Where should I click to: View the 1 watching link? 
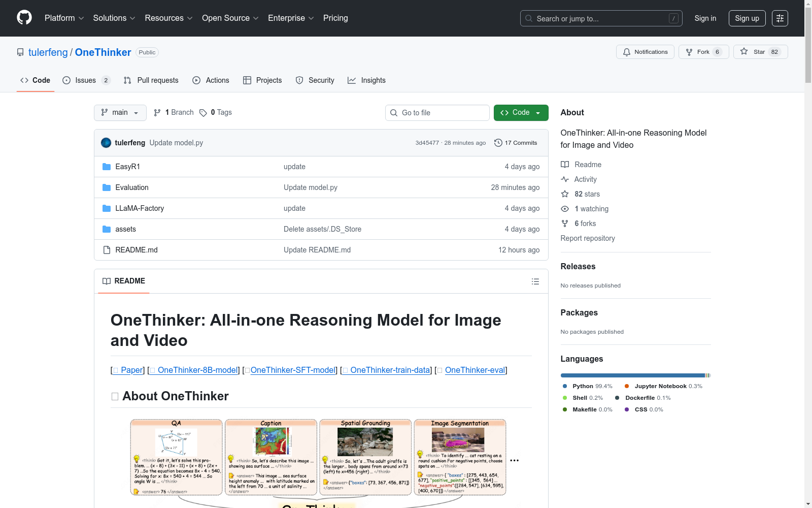click(x=585, y=209)
